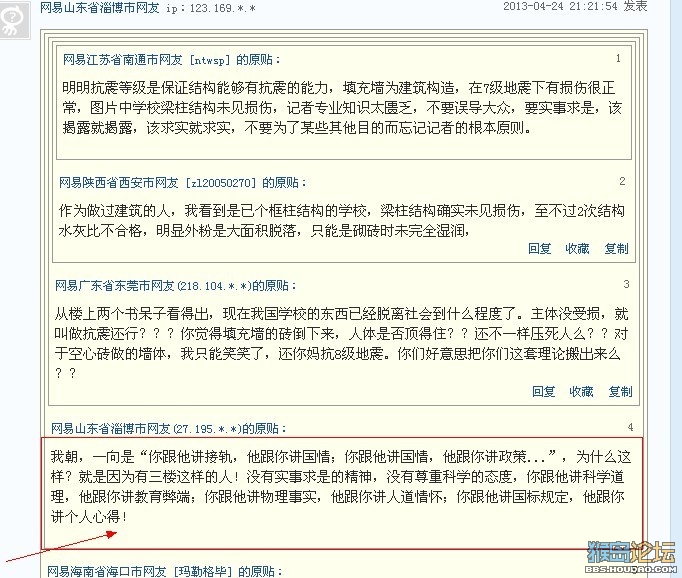Open the 网易陕西省西安市网友 [zl20050270] author link
The height and width of the screenshot is (578, 682).
157,182
